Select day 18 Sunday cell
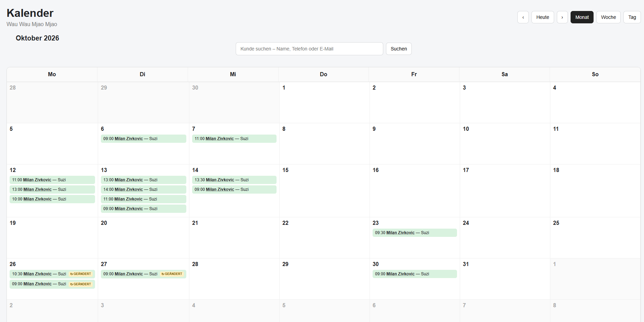 pyautogui.click(x=595, y=191)
